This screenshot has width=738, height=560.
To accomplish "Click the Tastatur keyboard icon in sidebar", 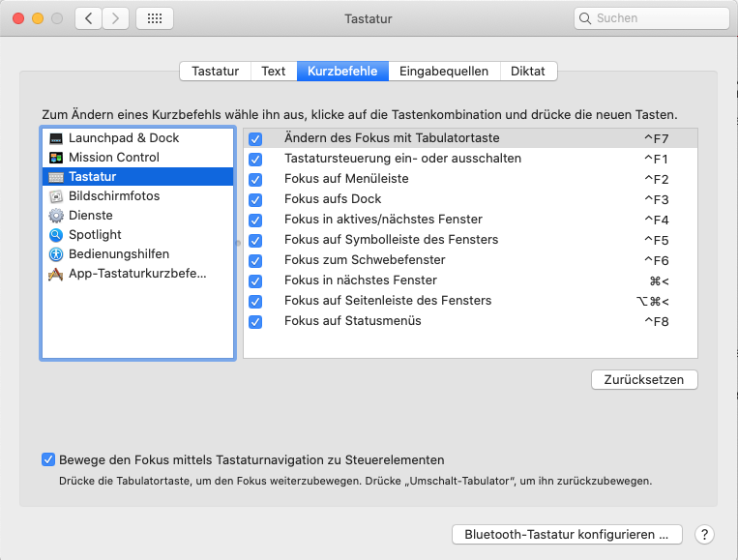I will (x=56, y=177).
